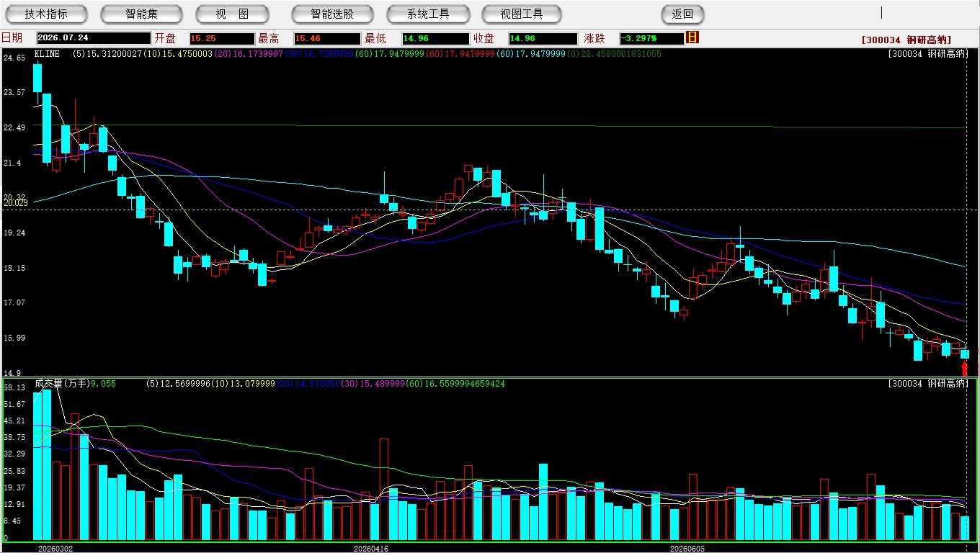Open the 智能集 button
Screen dimensions: 980x553
tap(141, 14)
